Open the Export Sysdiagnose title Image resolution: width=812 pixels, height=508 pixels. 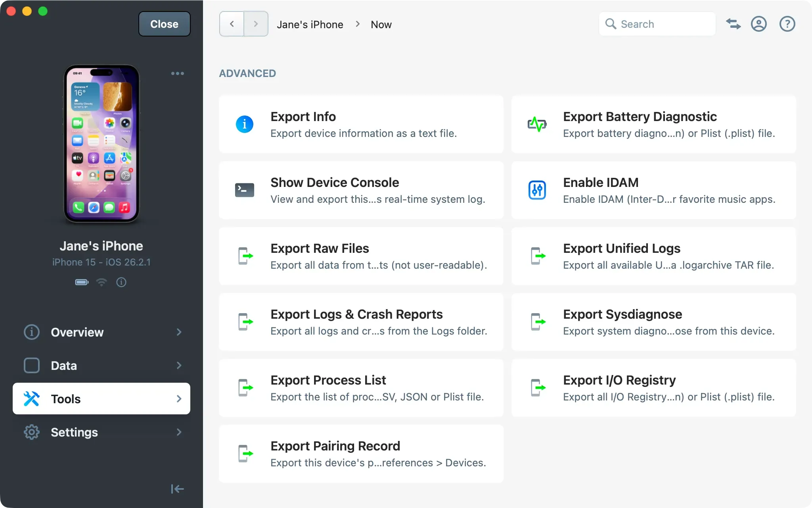pos(622,314)
